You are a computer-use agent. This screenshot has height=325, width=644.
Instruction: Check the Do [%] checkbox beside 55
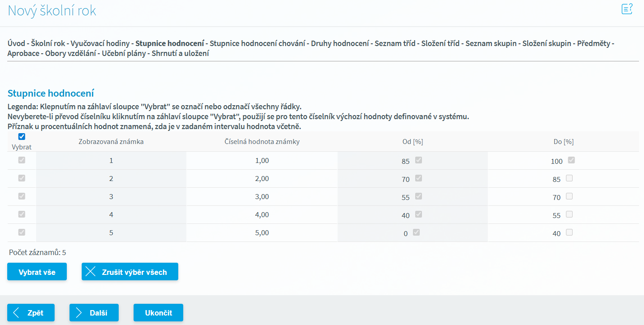pyautogui.click(x=569, y=214)
